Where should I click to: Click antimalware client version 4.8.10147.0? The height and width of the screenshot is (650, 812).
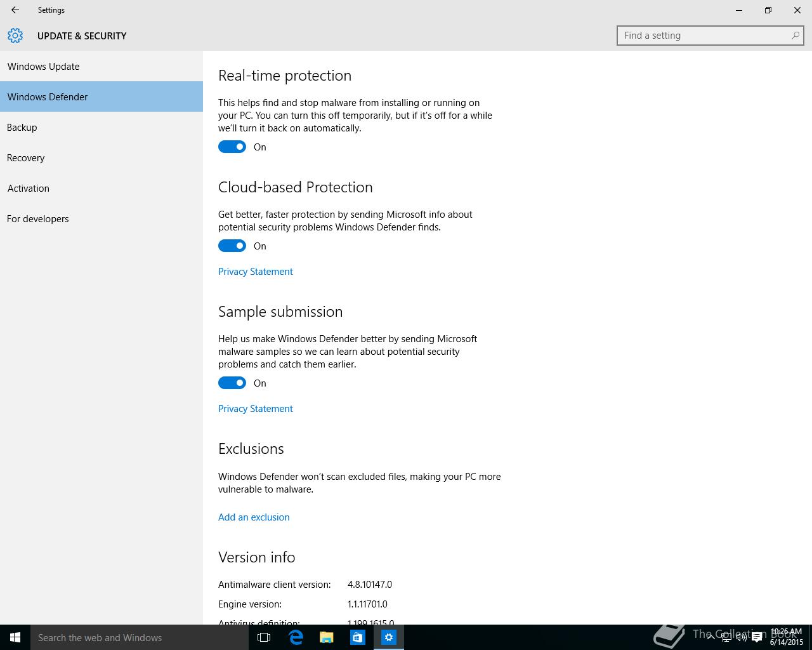tap(370, 584)
